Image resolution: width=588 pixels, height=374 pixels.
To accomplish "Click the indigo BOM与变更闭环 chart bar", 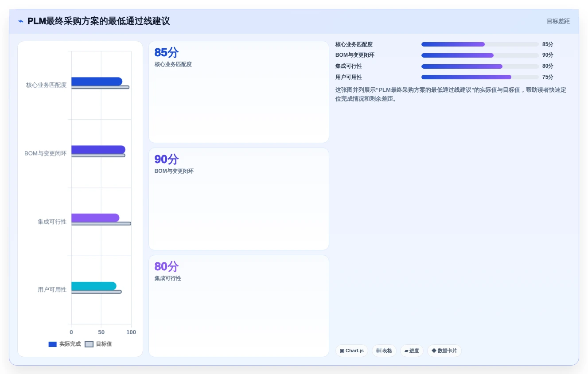I will [98, 150].
